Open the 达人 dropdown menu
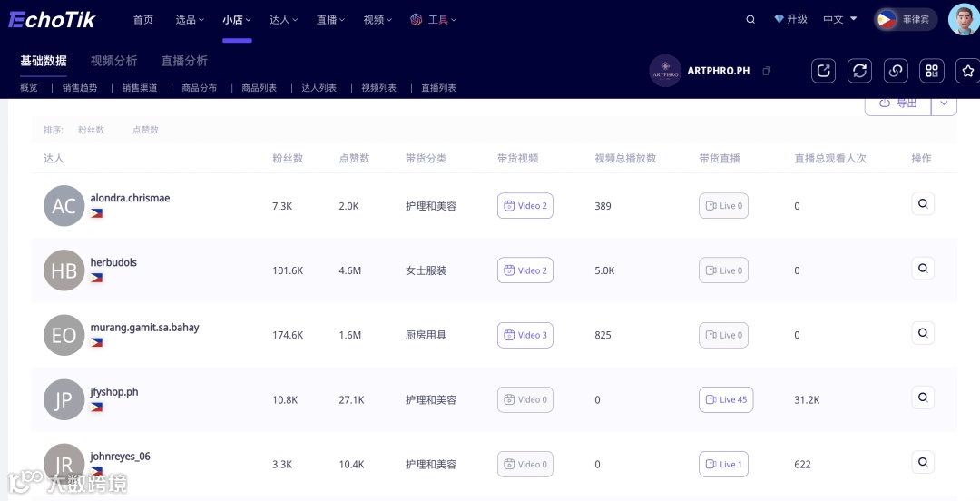The width and height of the screenshot is (980, 501). click(284, 19)
